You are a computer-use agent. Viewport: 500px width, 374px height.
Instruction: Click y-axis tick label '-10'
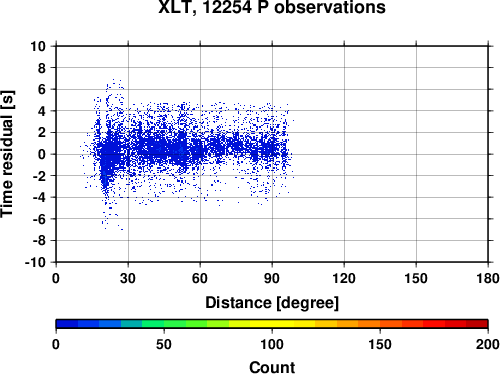[x=35, y=262]
